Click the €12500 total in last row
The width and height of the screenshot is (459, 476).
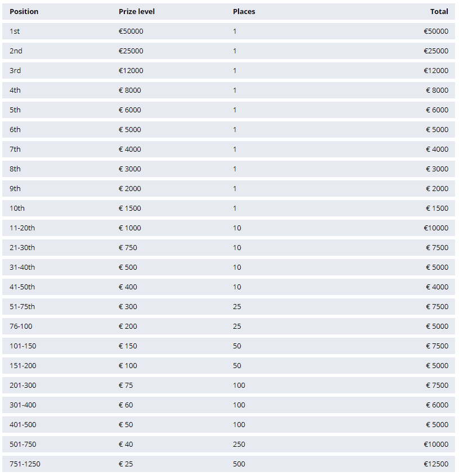coord(436,464)
